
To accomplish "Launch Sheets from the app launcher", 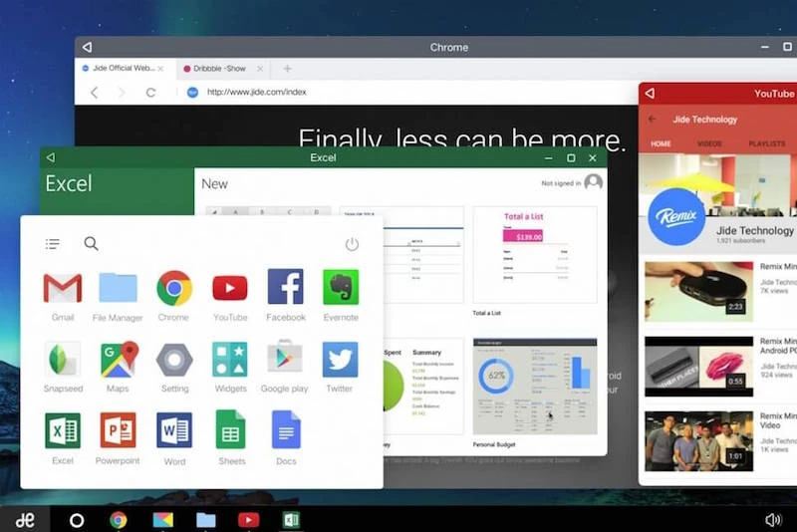I will (x=230, y=431).
